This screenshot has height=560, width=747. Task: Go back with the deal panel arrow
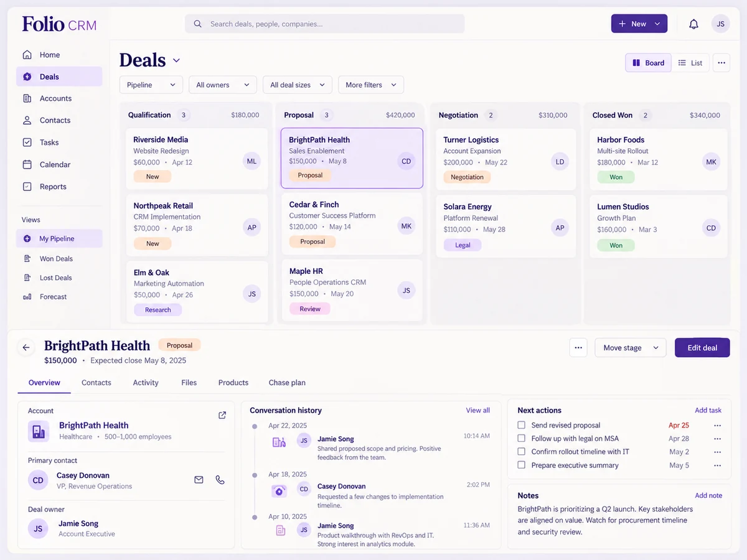click(x=26, y=348)
